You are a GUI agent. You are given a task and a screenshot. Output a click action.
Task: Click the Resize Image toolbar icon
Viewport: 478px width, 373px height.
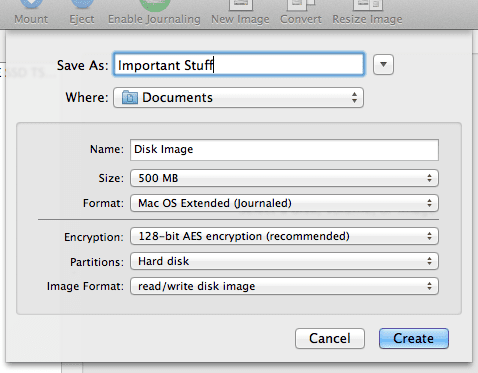[368, 5]
